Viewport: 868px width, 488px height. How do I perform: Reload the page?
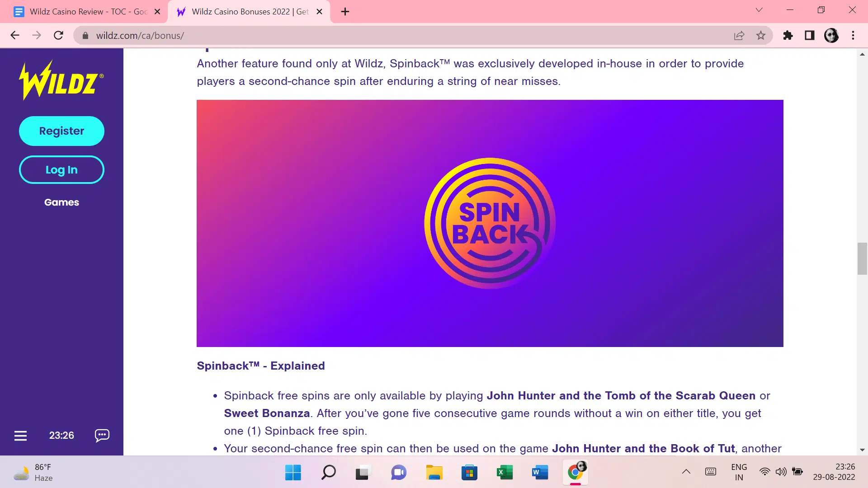tap(58, 35)
